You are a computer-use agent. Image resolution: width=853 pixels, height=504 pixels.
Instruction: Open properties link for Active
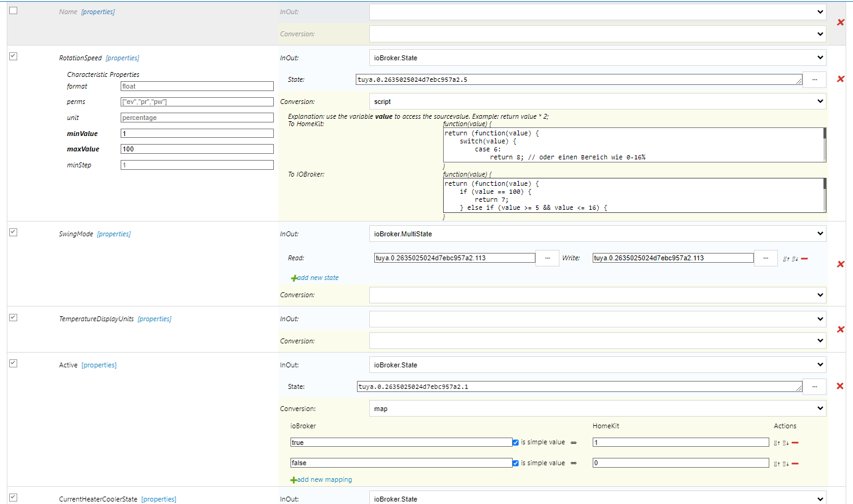pyautogui.click(x=99, y=365)
